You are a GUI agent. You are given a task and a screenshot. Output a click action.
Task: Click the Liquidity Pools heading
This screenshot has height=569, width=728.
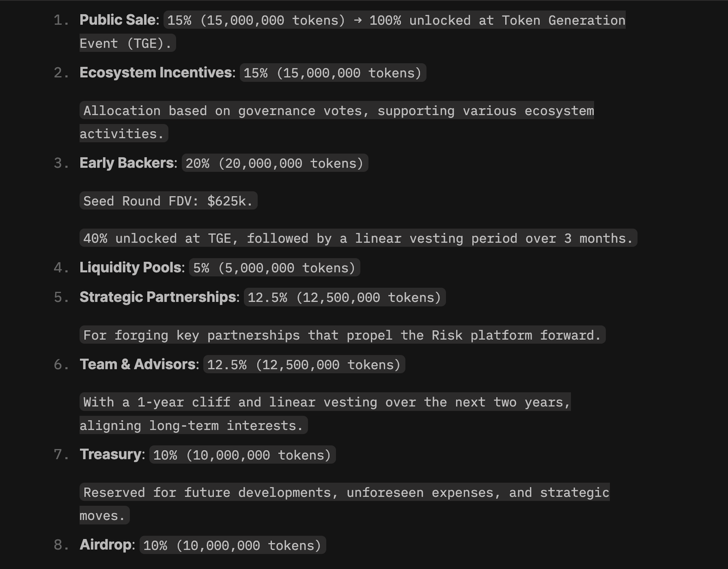(131, 268)
